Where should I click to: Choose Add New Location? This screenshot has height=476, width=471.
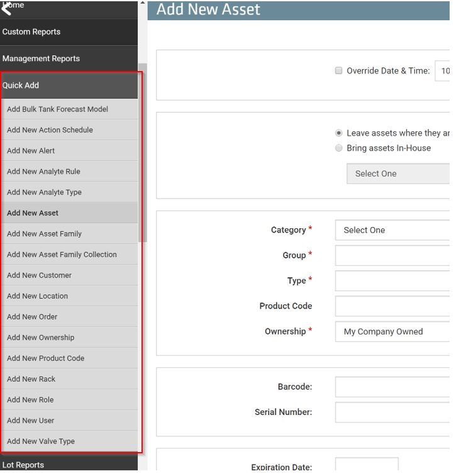pyautogui.click(x=70, y=296)
